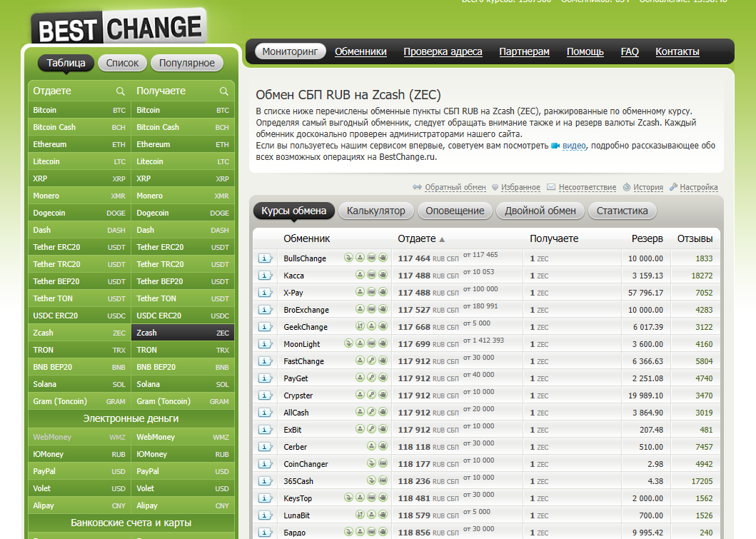
Task: Open the Двойной обмен tab
Action: pos(540,211)
